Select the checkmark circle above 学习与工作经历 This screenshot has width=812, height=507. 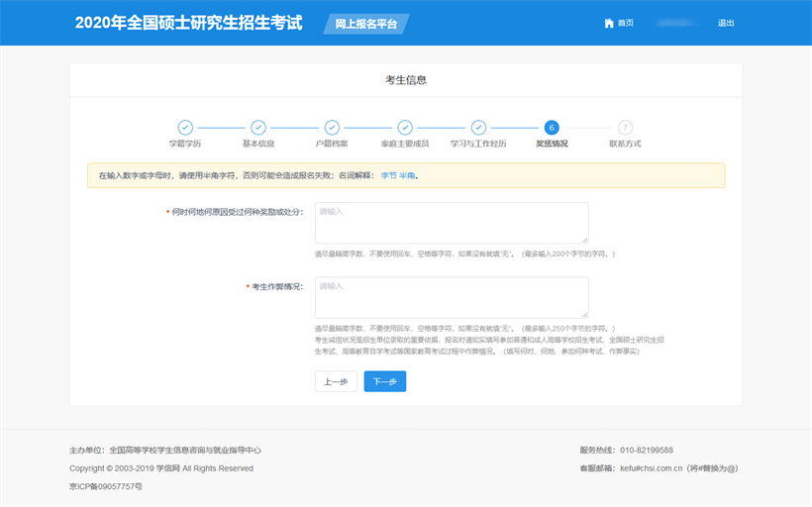coord(478,127)
